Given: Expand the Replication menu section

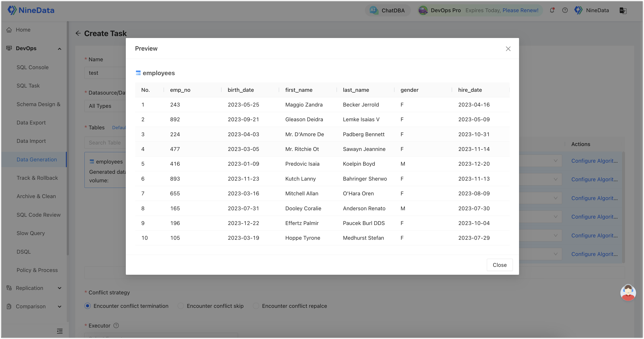Looking at the screenshot, I should click(x=59, y=288).
